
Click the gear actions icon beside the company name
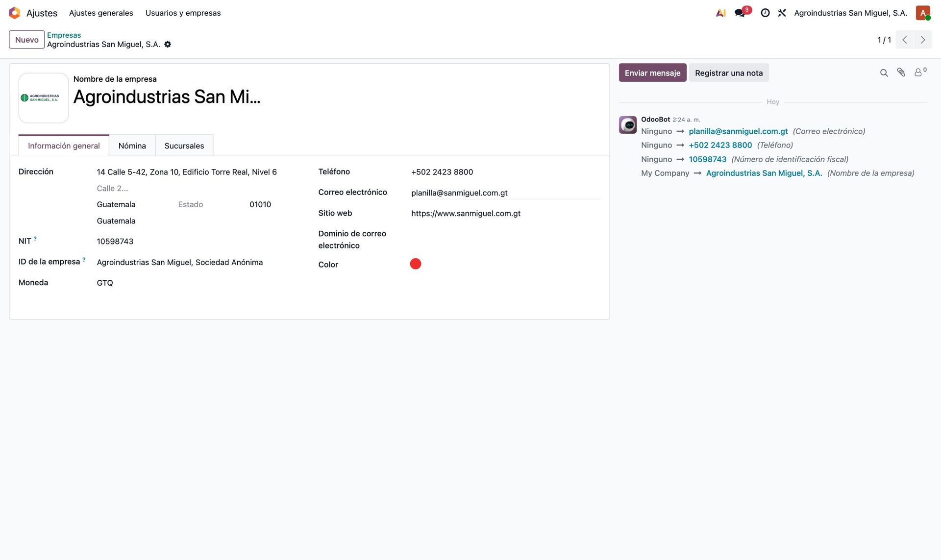pyautogui.click(x=168, y=44)
